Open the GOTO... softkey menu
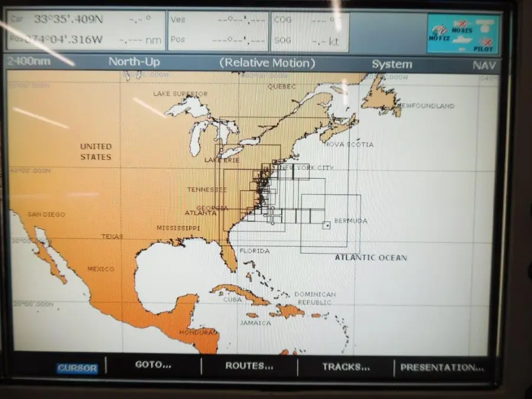The width and height of the screenshot is (532, 399). coord(153,365)
